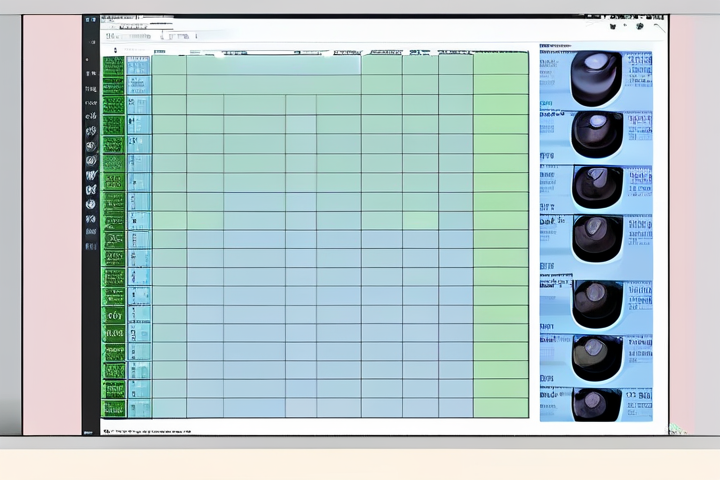Click the top green row header
720x480 pixels.
[113, 66]
